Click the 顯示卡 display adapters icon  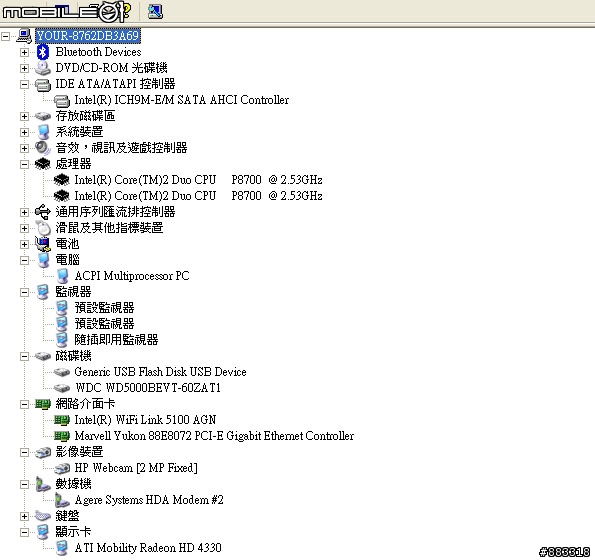(x=43, y=532)
